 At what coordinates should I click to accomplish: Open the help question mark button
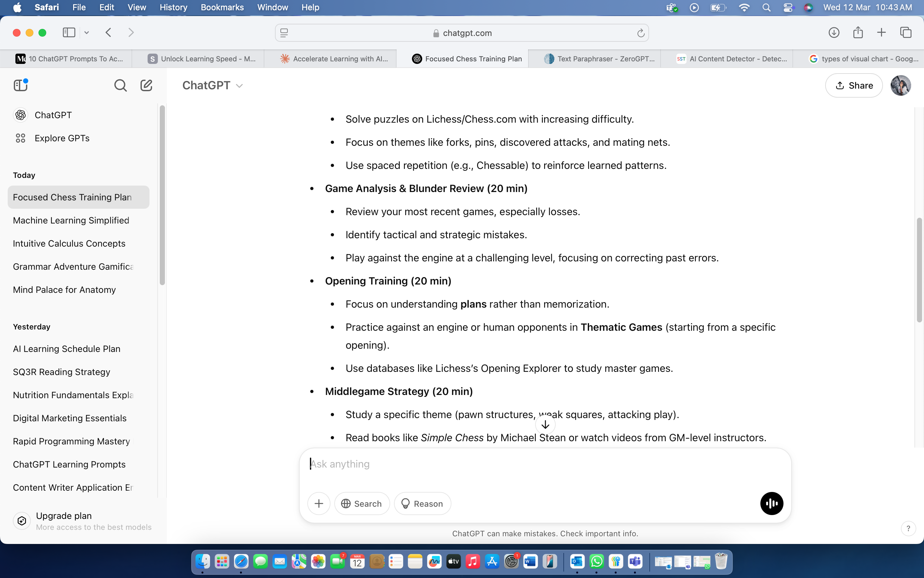click(908, 528)
